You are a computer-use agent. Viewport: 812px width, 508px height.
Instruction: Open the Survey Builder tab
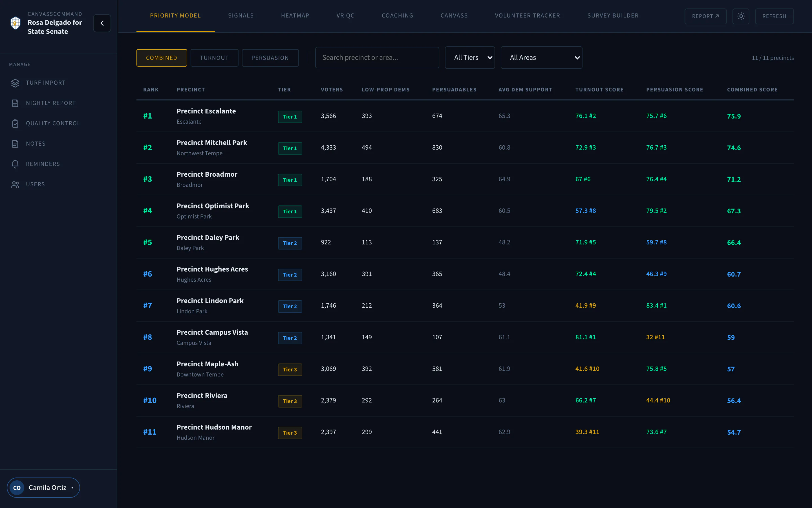pos(613,16)
